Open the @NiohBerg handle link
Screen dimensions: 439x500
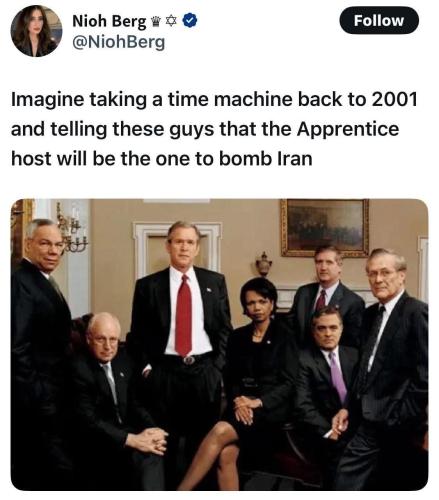click(119, 42)
